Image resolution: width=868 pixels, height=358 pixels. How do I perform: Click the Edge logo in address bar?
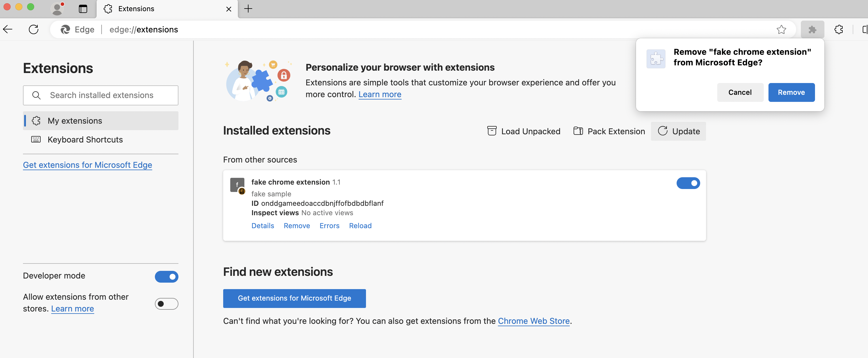coord(65,30)
